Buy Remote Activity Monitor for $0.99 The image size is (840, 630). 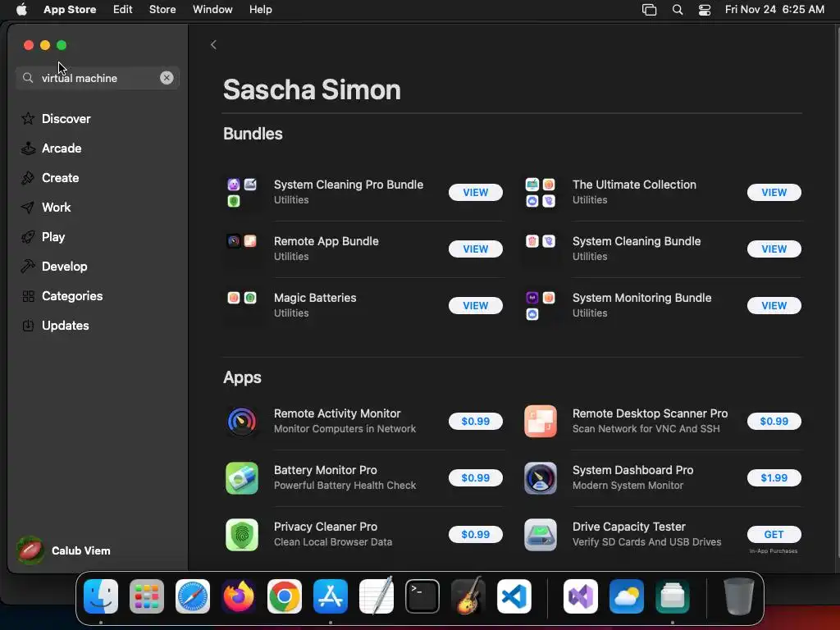click(475, 421)
